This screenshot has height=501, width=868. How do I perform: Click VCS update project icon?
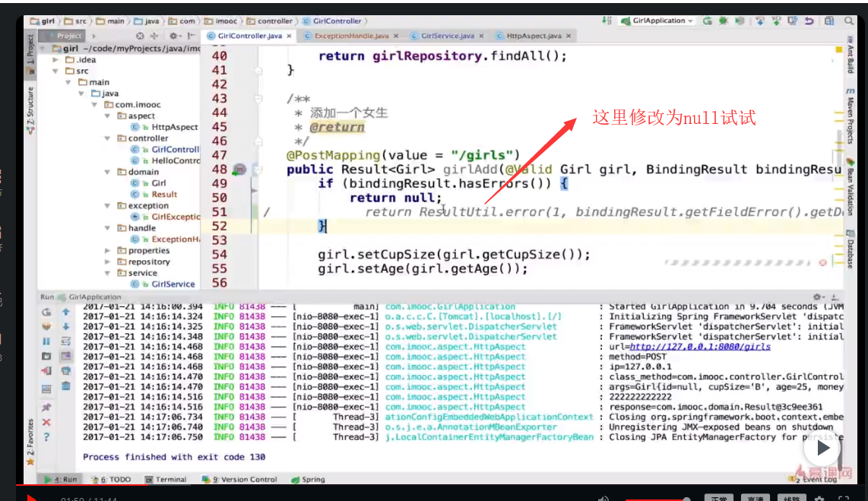click(x=760, y=21)
